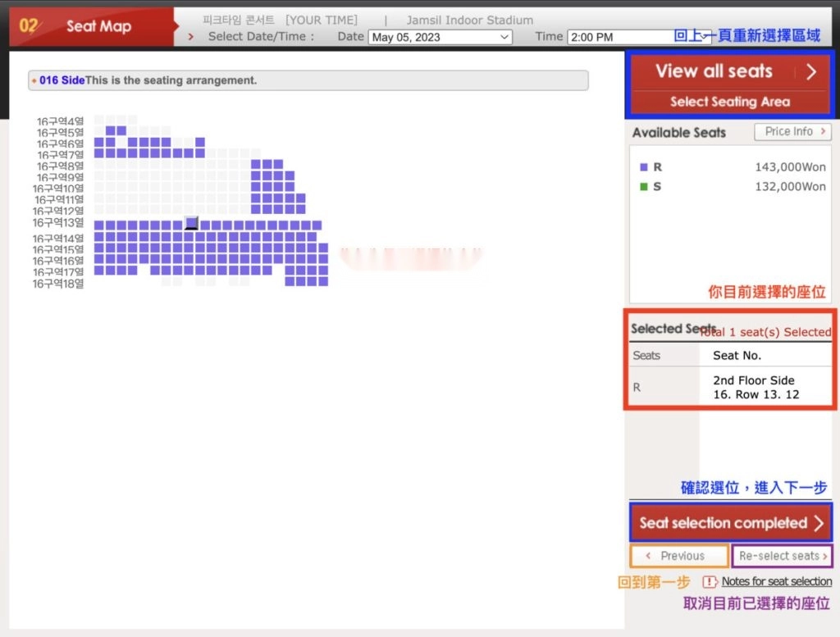Go back with the Previous button
840x637 pixels.
[678, 556]
